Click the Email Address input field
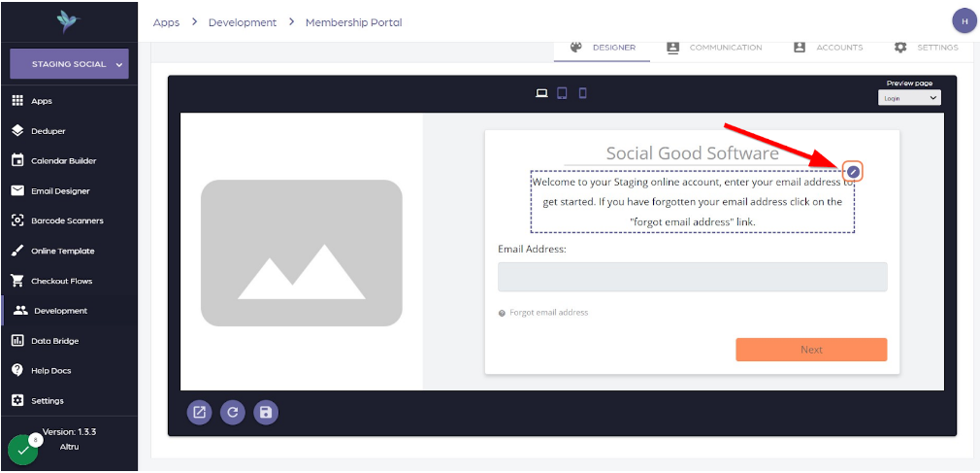The image size is (980, 473). (693, 277)
